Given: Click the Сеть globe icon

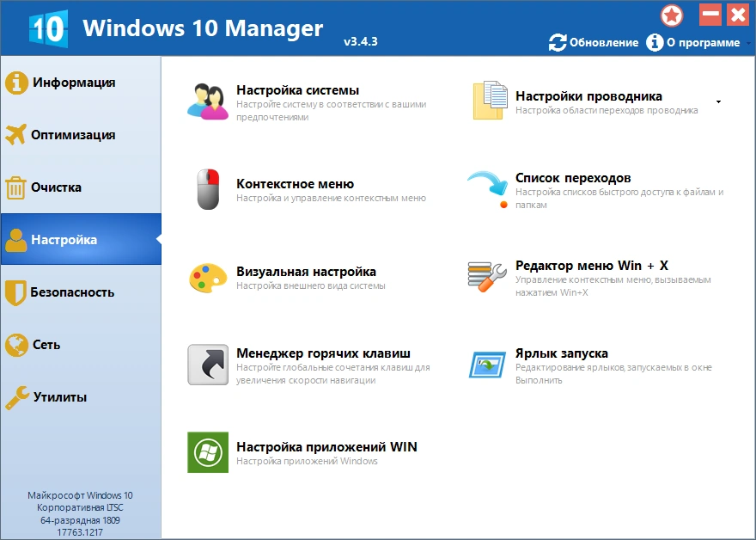Looking at the screenshot, I should [x=16, y=345].
